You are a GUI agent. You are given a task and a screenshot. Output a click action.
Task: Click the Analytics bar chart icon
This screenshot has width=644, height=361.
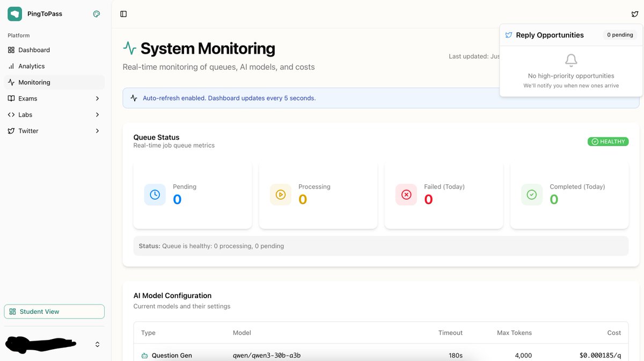11,66
